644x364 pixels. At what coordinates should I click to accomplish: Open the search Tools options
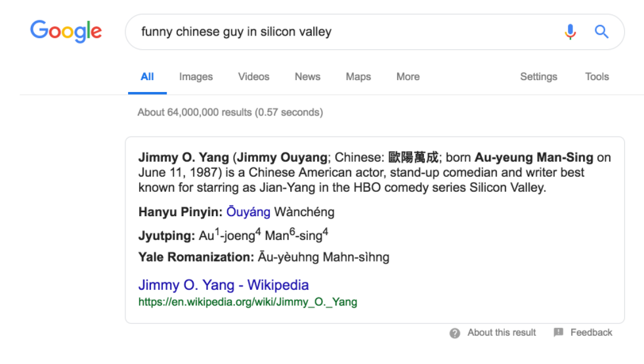597,77
